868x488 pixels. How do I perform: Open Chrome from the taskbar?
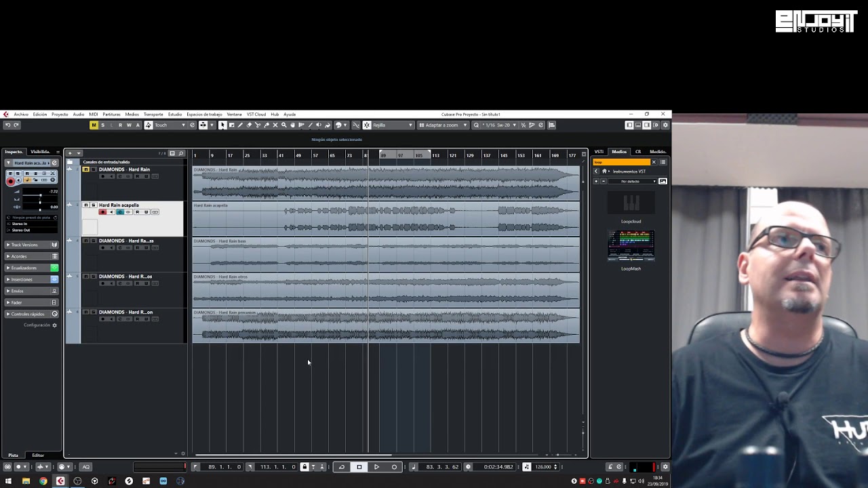(x=43, y=481)
